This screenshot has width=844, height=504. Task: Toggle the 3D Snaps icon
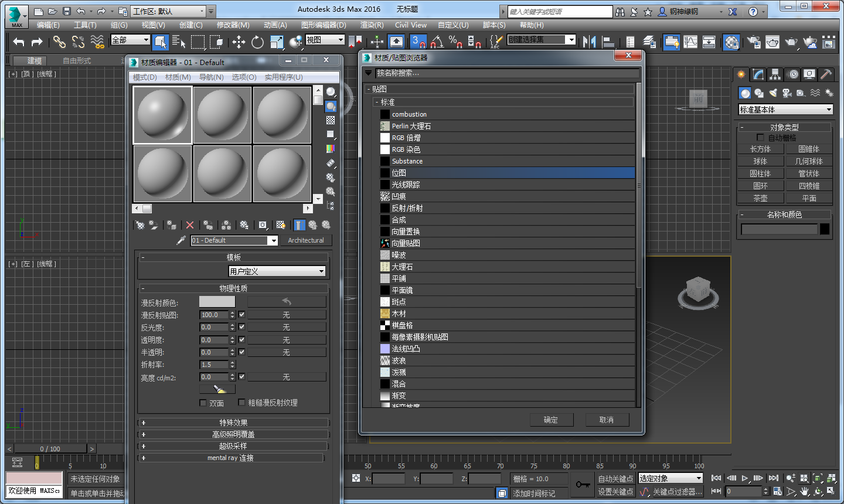click(x=418, y=42)
